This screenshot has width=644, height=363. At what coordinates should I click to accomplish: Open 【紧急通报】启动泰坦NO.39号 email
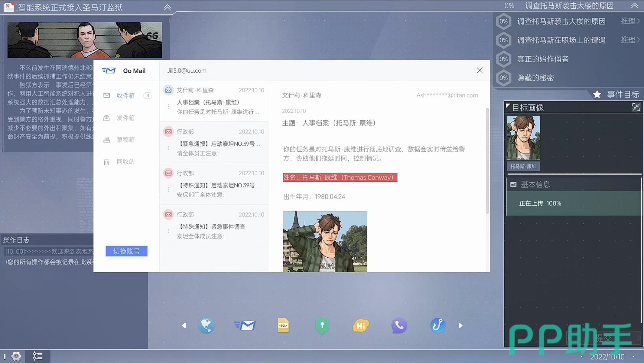214,143
